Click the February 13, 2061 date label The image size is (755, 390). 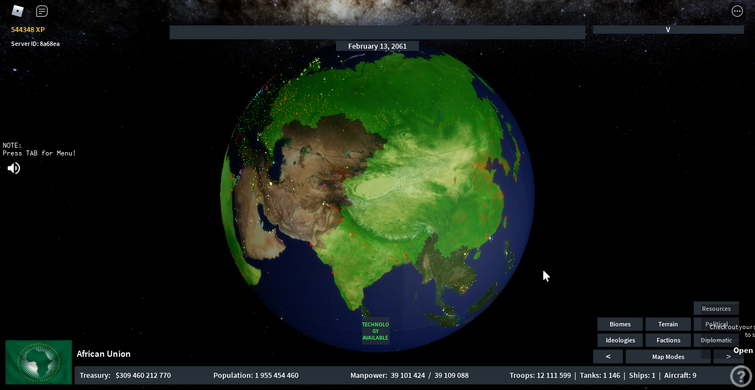coord(377,46)
